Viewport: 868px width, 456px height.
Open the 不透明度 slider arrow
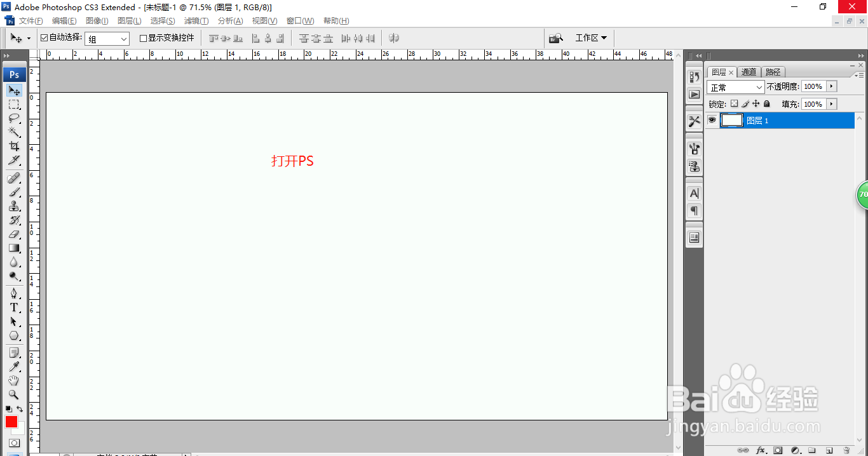pos(832,86)
